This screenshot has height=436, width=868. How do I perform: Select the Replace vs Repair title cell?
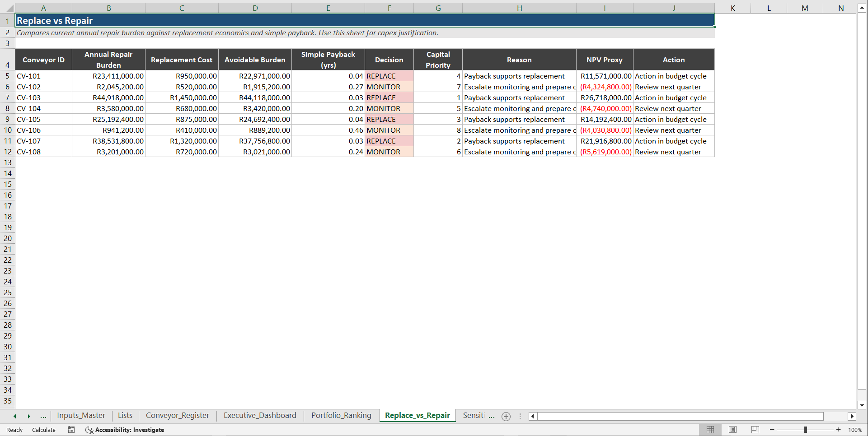click(x=365, y=20)
